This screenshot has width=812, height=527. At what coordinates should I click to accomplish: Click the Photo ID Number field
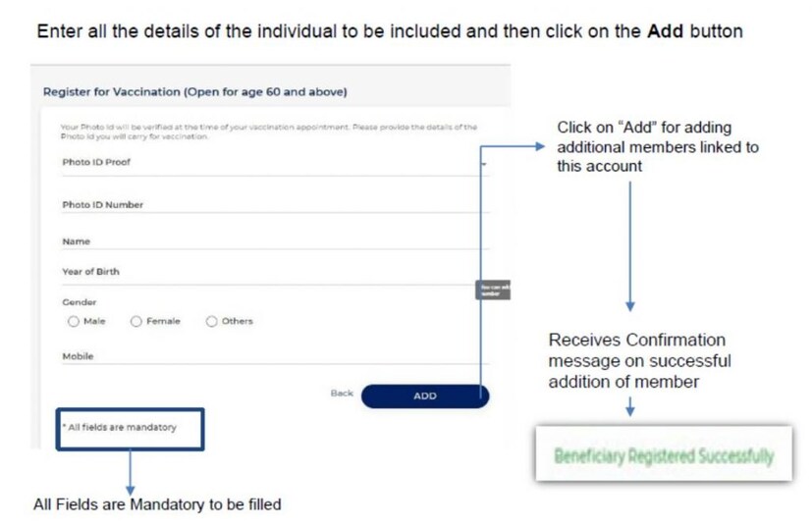pyautogui.click(x=273, y=206)
